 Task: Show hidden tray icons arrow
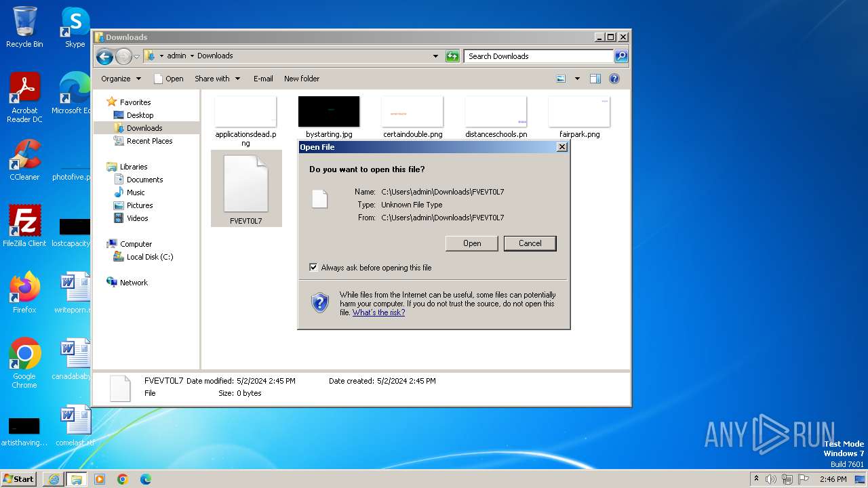[756, 479]
